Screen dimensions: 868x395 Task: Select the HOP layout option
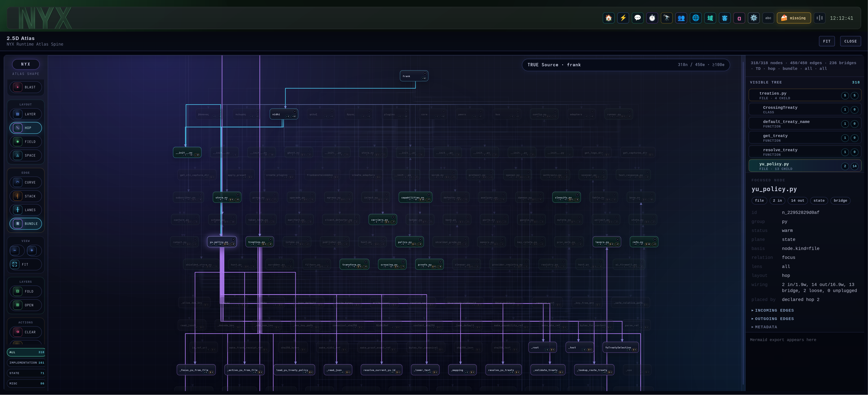click(x=26, y=128)
